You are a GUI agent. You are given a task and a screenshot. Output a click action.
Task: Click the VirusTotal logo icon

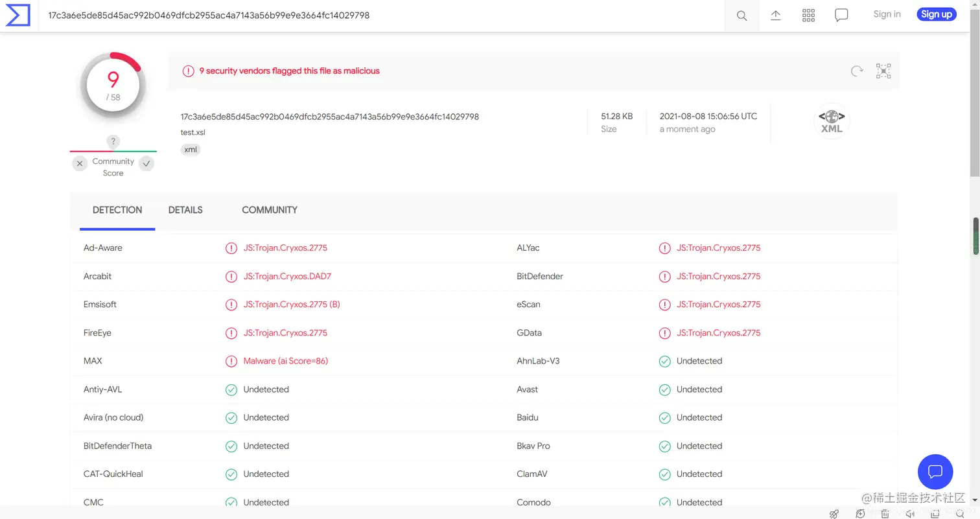[x=17, y=15]
